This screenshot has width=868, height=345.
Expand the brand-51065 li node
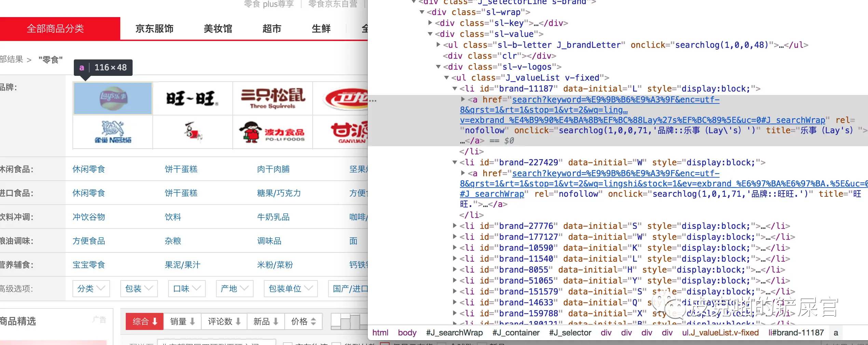(455, 280)
